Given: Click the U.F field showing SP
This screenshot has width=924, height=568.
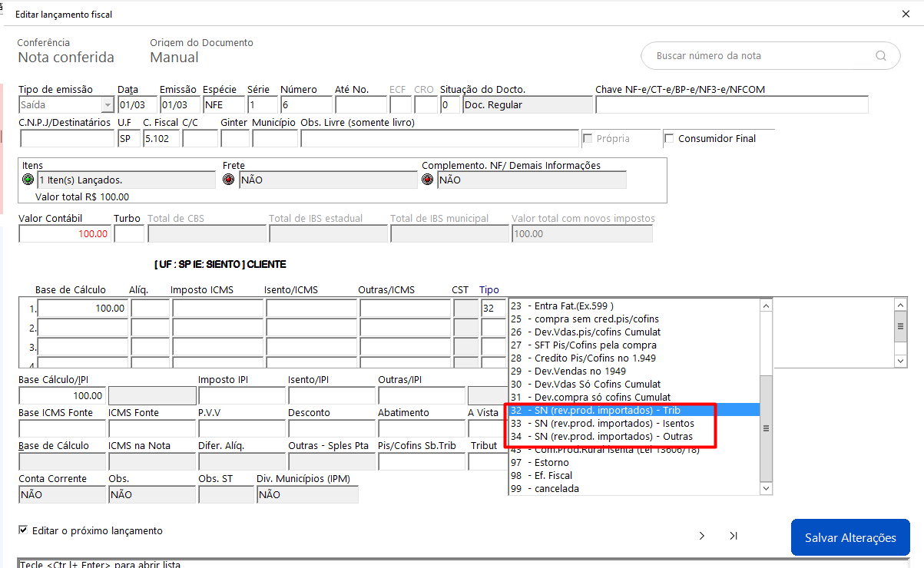Looking at the screenshot, I should coord(128,138).
